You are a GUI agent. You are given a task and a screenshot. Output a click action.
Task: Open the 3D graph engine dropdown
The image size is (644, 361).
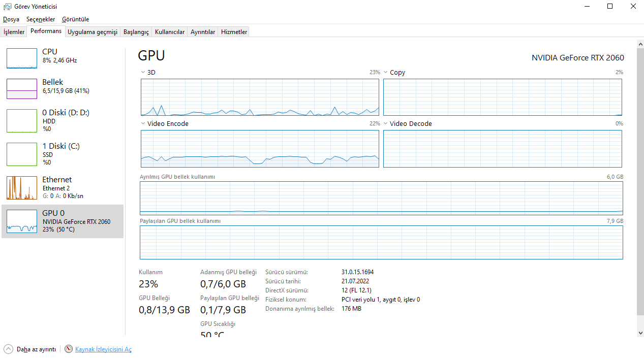tap(143, 73)
